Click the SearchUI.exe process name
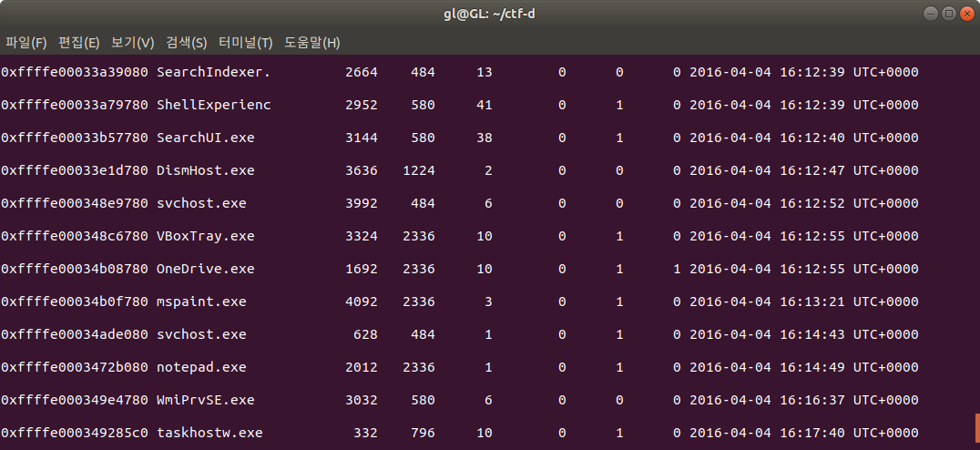This screenshot has width=980, height=450. coord(206,138)
